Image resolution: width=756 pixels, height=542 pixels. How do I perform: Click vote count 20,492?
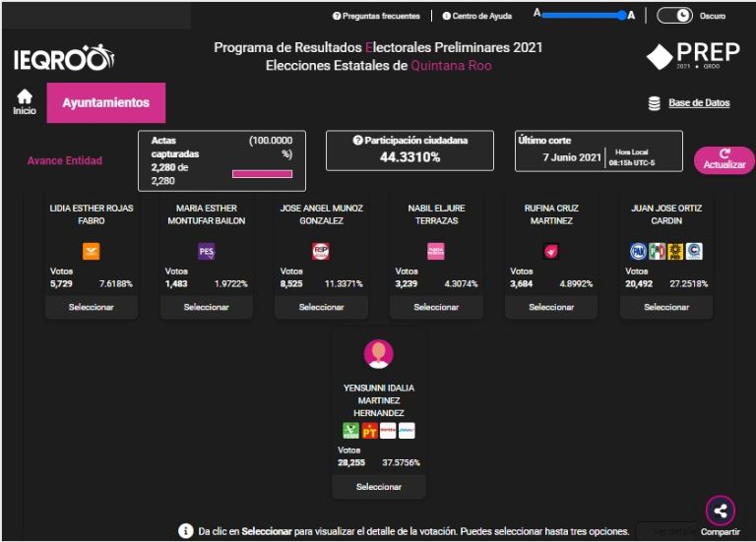click(x=639, y=283)
